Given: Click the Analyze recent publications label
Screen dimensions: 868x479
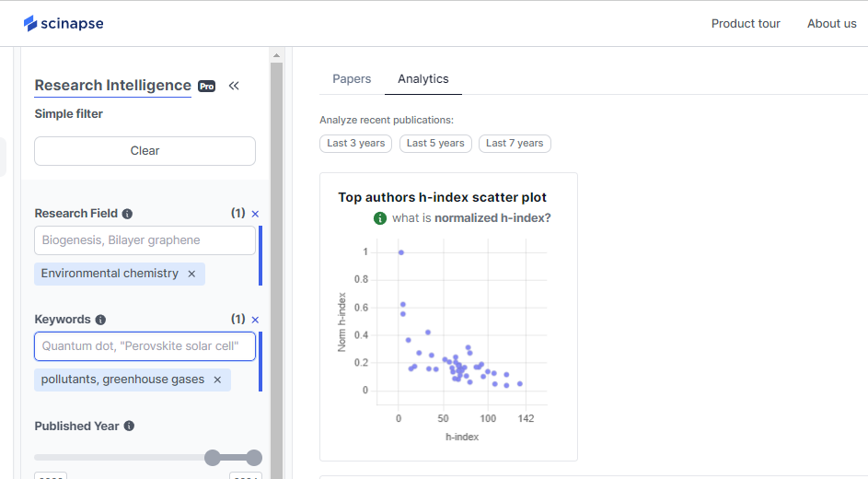Looking at the screenshot, I should pos(387,120).
